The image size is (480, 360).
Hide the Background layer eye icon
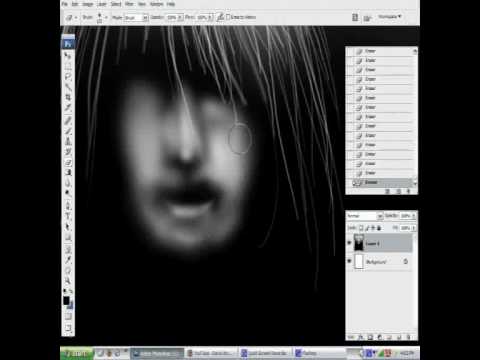coord(349,261)
